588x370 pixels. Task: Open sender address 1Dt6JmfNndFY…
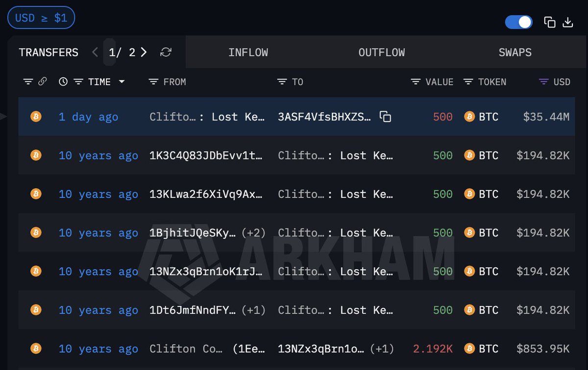[x=193, y=310]
